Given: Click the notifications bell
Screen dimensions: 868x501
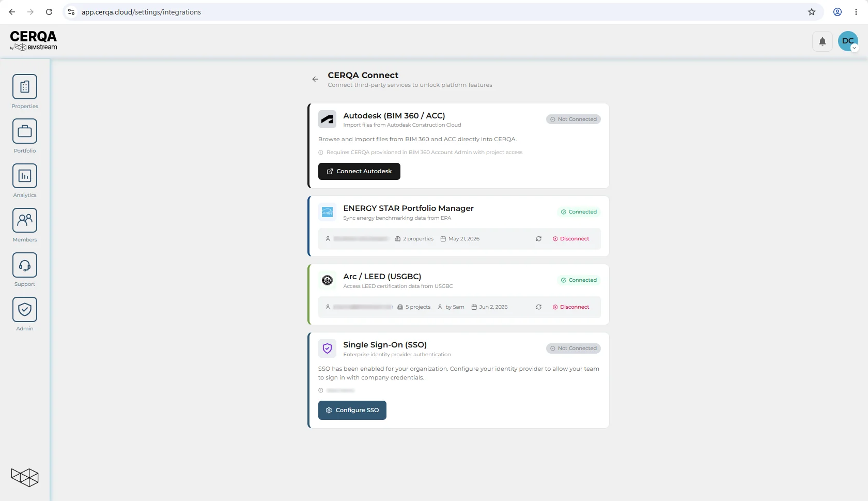Looking at the screenshot, I should point(823,41).
